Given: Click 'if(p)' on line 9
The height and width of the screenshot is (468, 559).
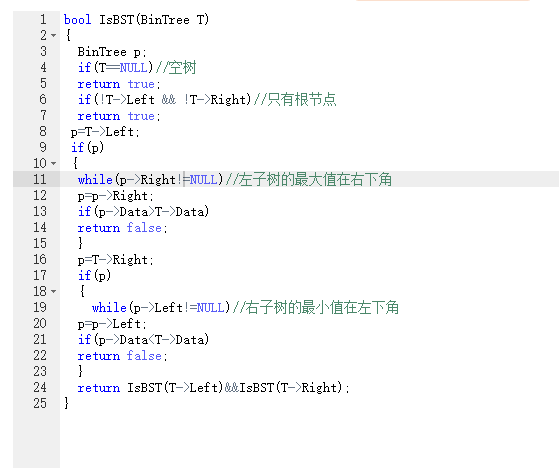Looking at the screenshot, I should point(87,148).
